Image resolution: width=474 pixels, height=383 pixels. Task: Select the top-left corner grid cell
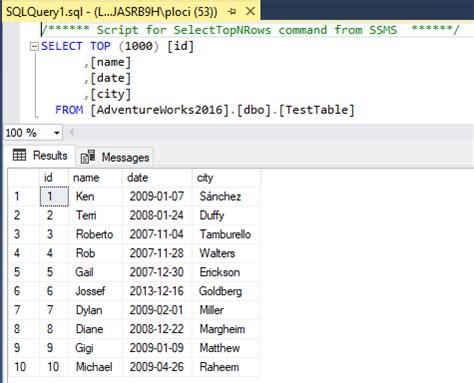[x=24, y=178]
